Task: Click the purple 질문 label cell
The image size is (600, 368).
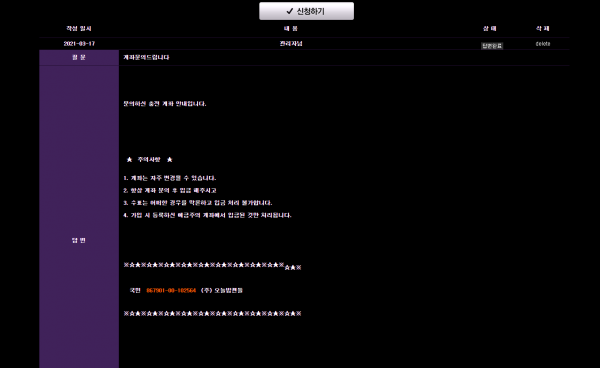Action: (79, 57)
